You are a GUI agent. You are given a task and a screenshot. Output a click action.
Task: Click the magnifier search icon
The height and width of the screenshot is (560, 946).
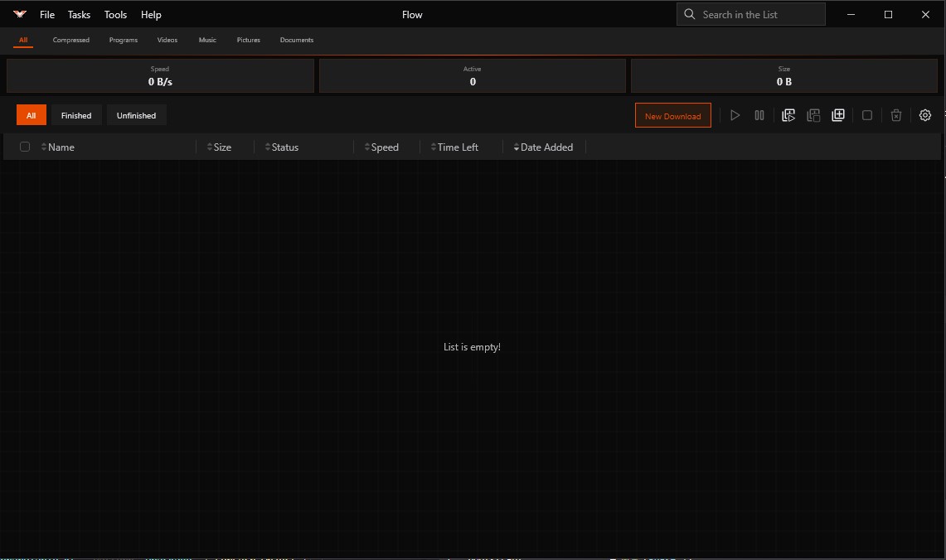click(690, 14)
